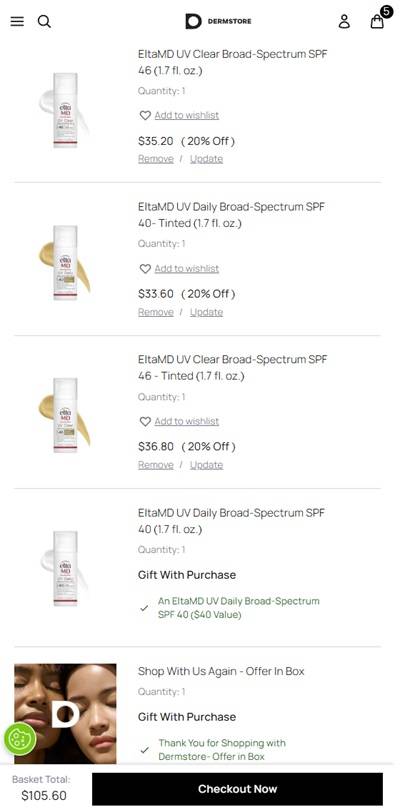
Task: Open the shopping bag with 5 items
Action: pyautogui.click(x=379, y=19)
